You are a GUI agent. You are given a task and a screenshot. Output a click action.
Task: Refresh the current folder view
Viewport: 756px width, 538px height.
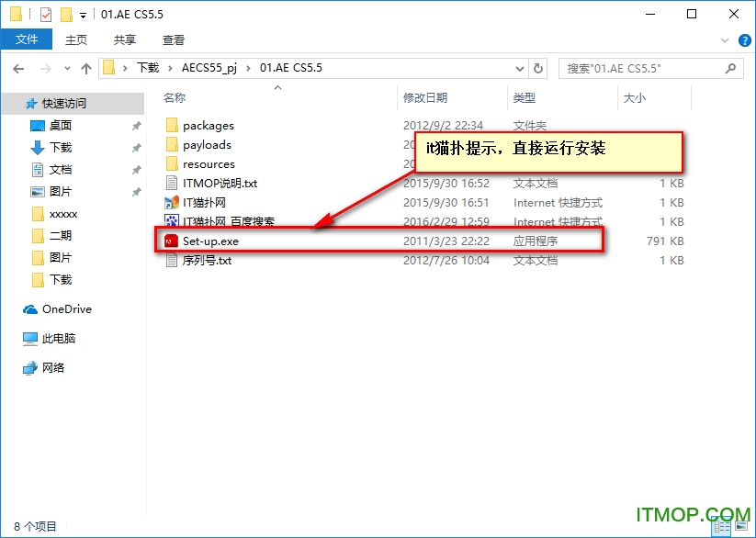point(538,69)
